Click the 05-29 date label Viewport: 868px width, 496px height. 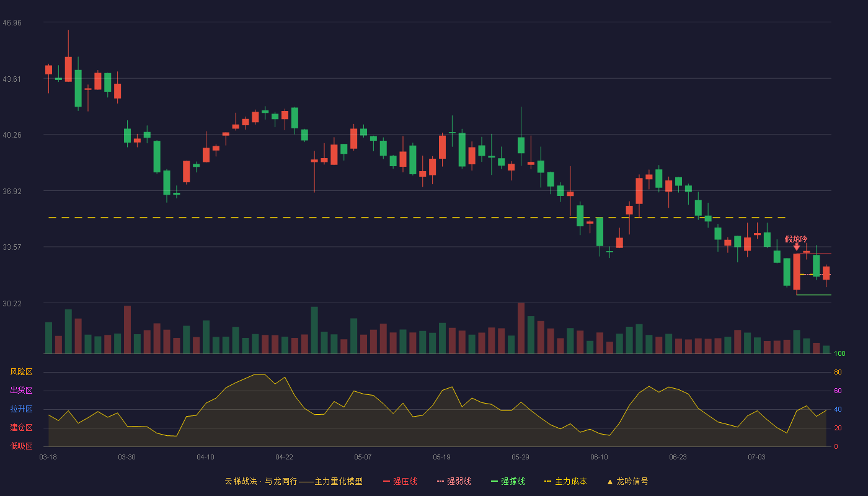[x=520, y=457]
